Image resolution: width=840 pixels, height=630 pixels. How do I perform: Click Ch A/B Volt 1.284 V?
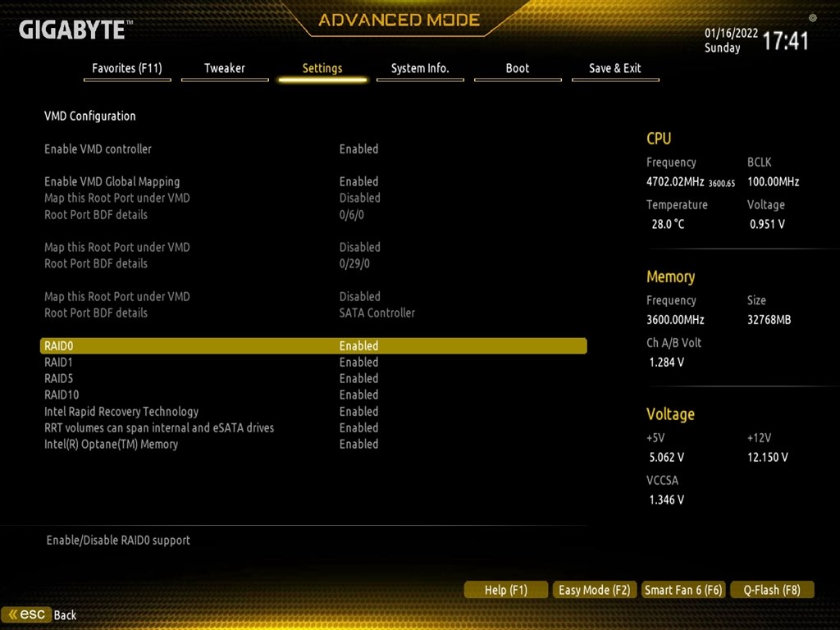pos(666,362)
